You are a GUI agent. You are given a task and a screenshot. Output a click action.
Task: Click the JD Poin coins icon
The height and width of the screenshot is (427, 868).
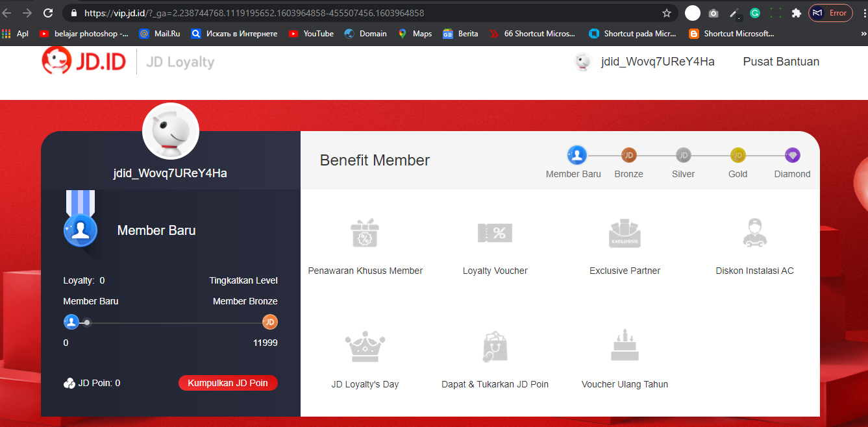point(69,384)
